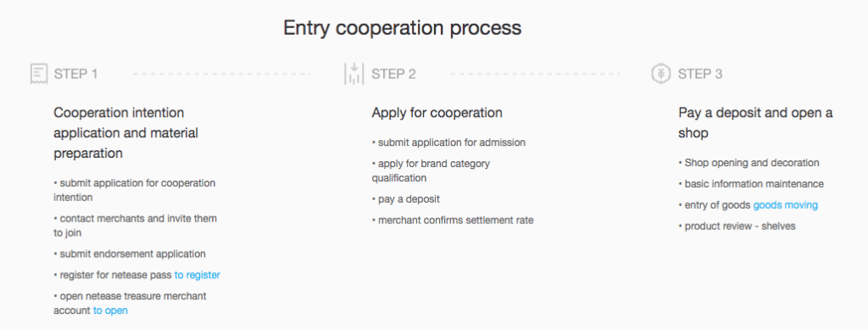Viewport: 868px width, 330px height.
Task: Select 'Pay a deposit and open a shop' heading
Action: 755,123
